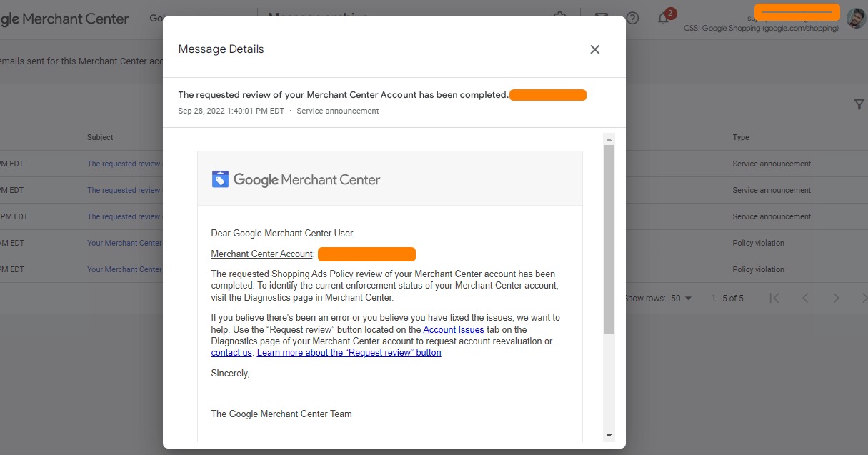Click the Merchant Center logo in page header

coord(64,19)
